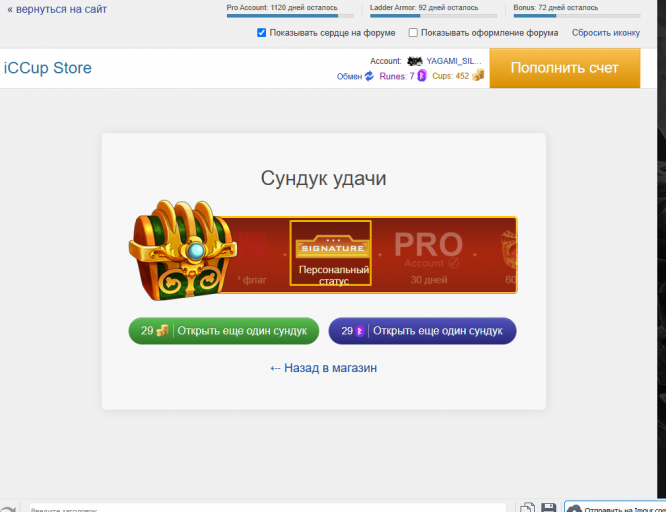The width and height of the screenshot is (666, 512).
Task: Click 'Cups: 452' text
Action: (451, 76)
